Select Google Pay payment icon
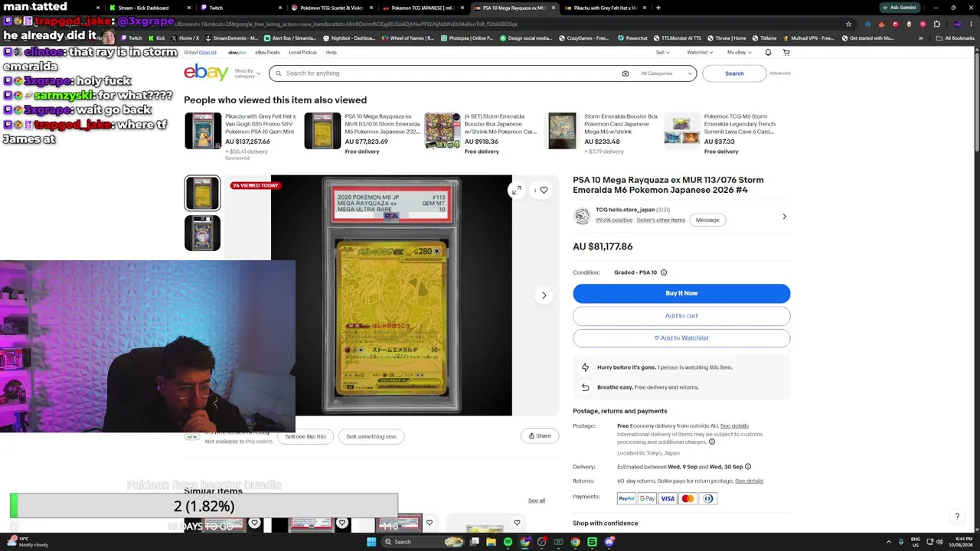 click(647, 499)
